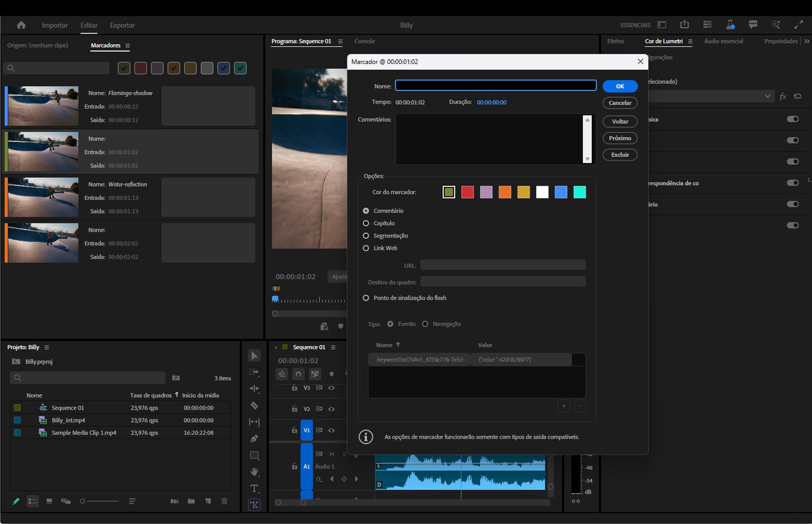Select the Hand tool
The height and width of the screenshot is (524, 812).
254,472
